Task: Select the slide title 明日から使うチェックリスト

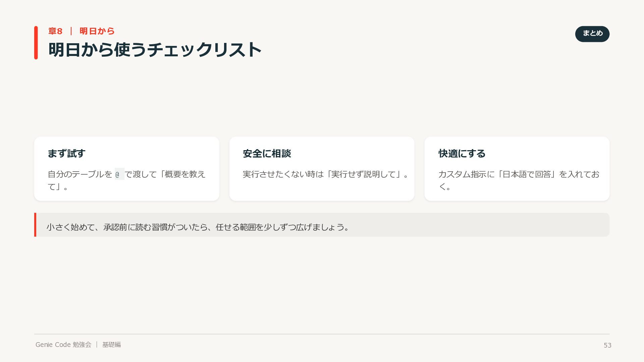Action: point(155,50)
